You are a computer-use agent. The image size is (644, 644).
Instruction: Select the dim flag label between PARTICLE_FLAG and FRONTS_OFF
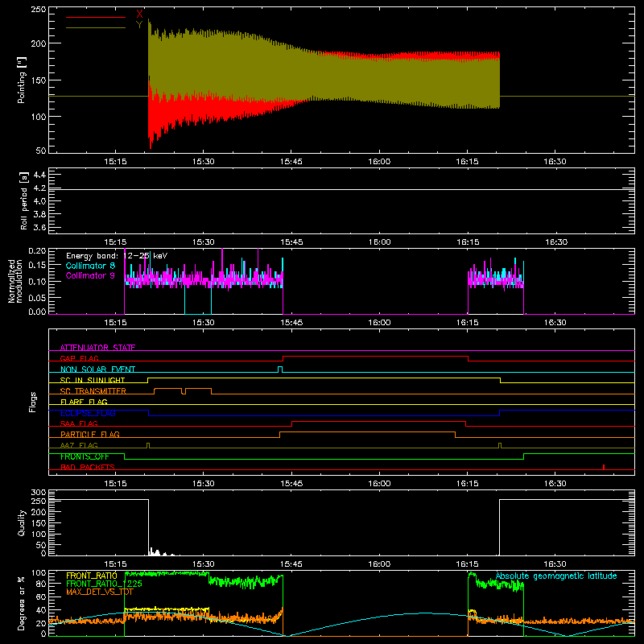pos(79,445)
